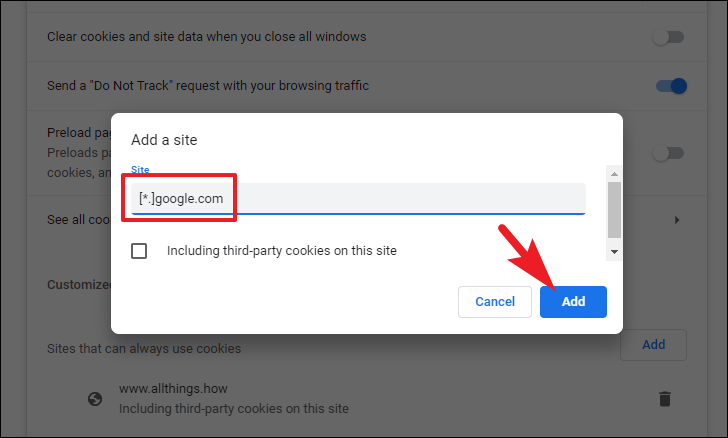Viewport: 728px width, 438px height.
Task: Click the Send a Do Not Track request text
Action: 208,86
